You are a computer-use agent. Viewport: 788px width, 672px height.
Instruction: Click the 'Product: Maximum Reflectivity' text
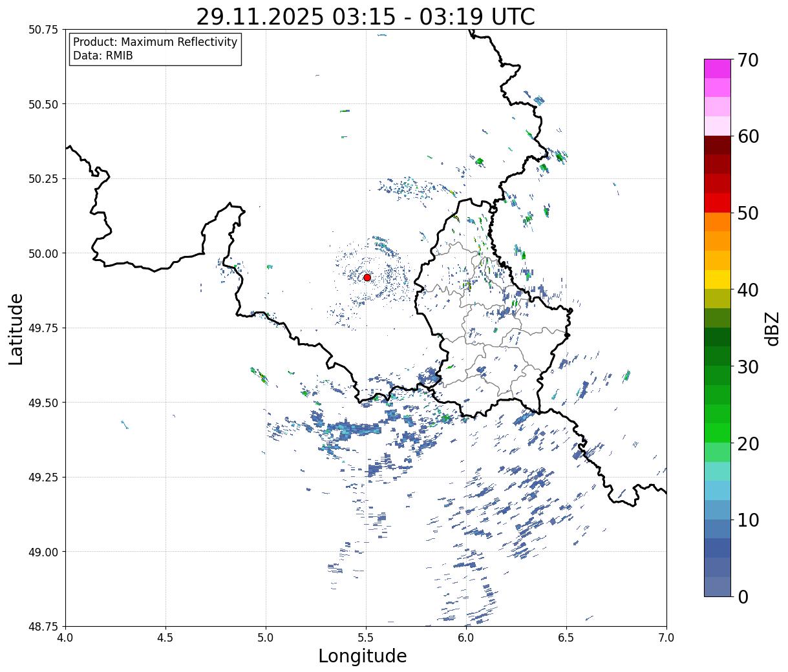155,42
